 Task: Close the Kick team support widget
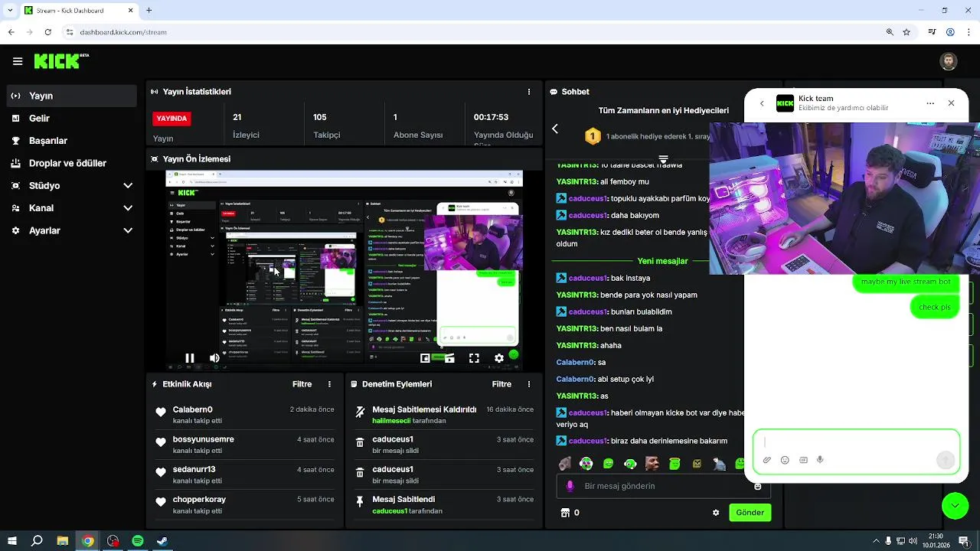[951, 103]
